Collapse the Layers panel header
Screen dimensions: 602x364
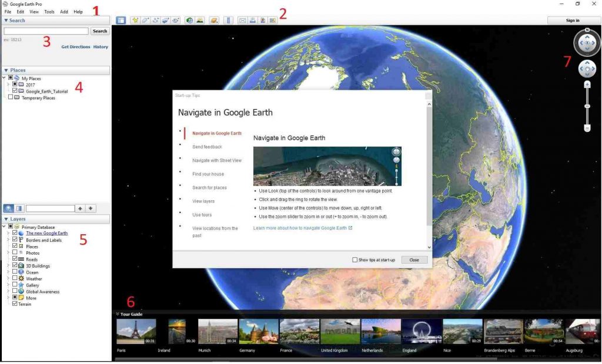(x=6, y=218)
